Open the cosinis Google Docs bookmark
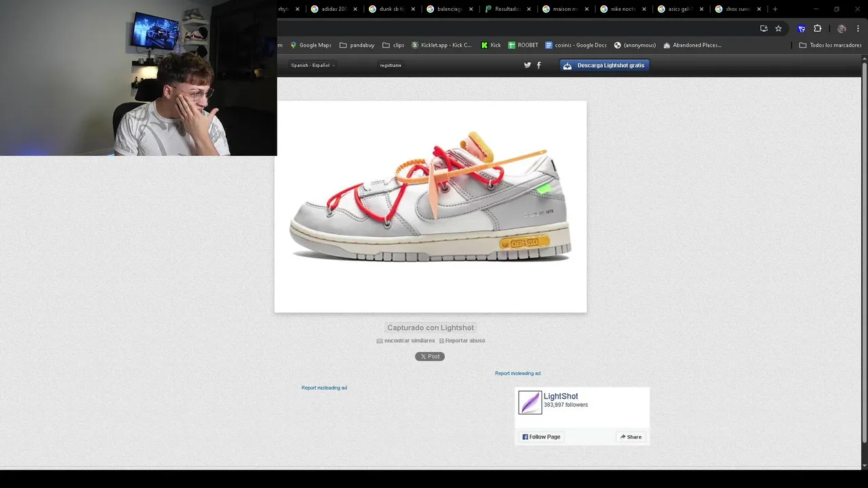This screenshot has width=868, height=488. click(576, 45)
